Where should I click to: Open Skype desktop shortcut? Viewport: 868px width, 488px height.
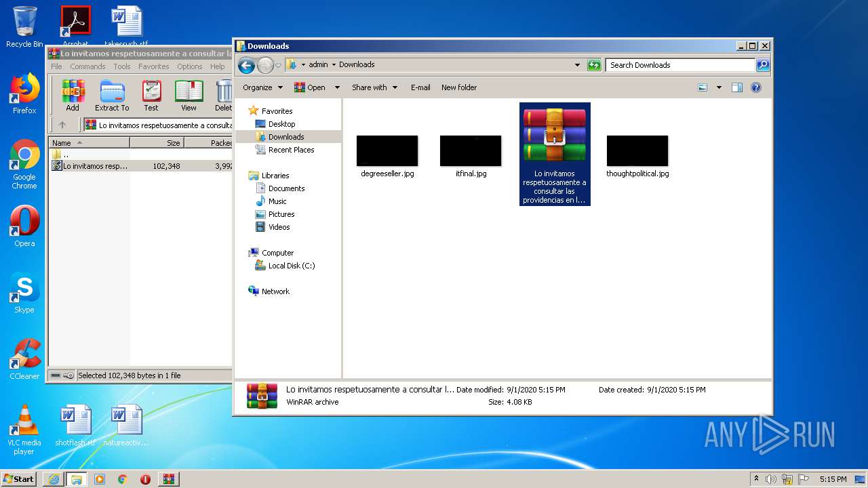tap(24, 293)
